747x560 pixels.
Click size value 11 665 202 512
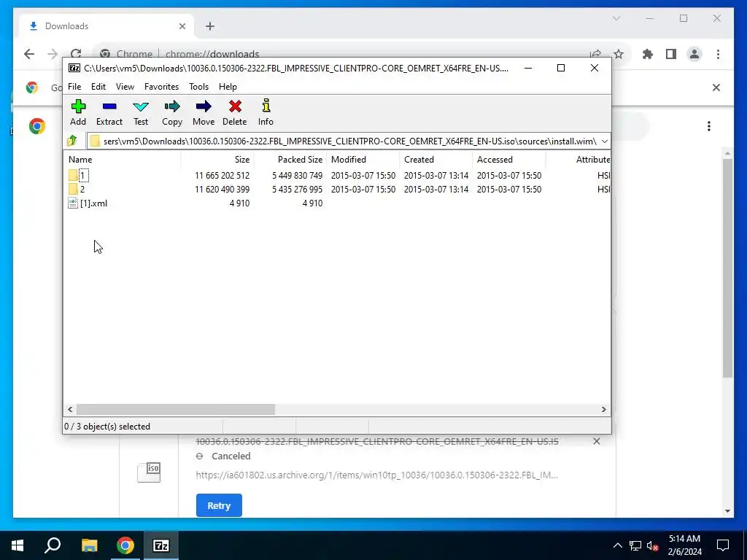[222, 176]
